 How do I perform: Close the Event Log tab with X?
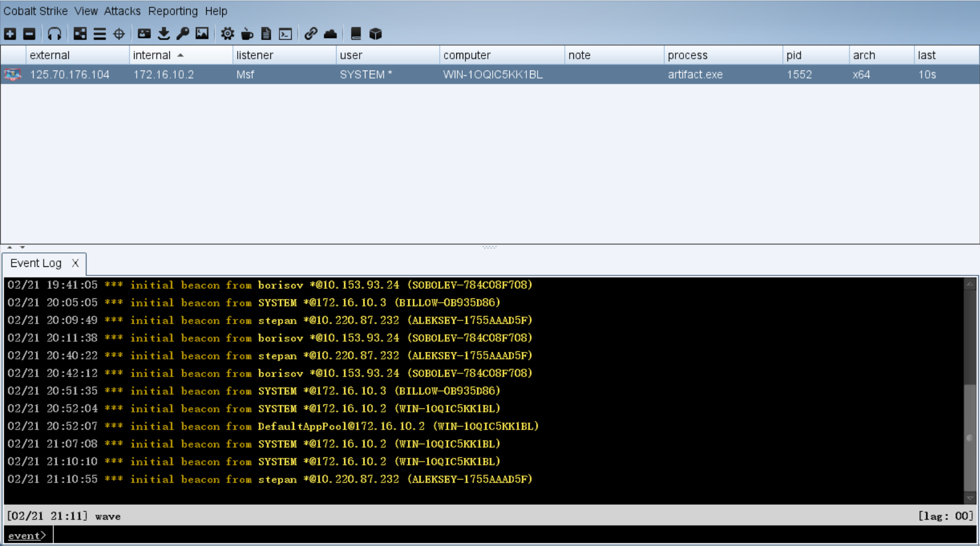coord(75,263)
